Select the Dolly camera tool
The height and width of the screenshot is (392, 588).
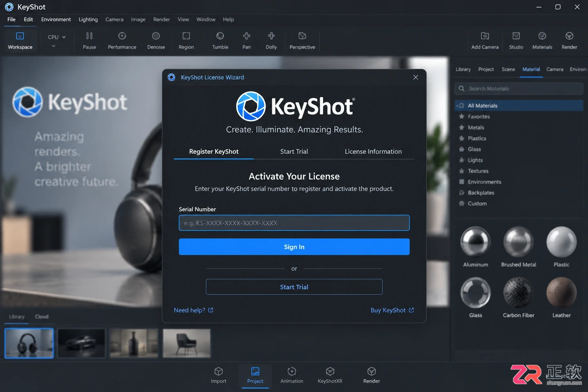point(271,36)
